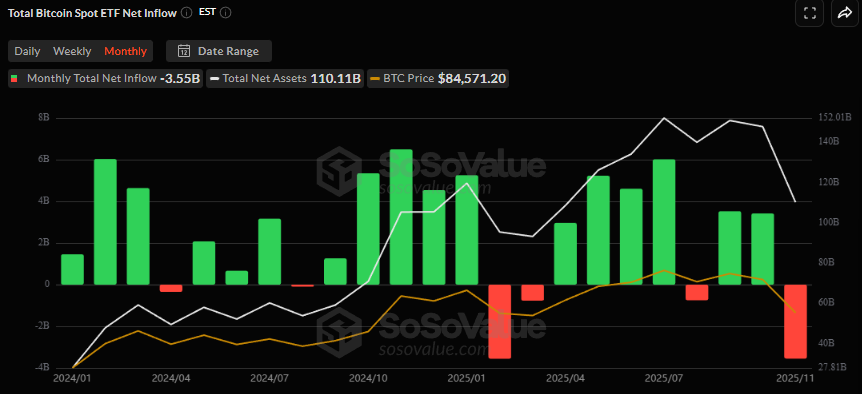Click the white Total Net Assets legend marker
The width and height of the screenshot is (862, 394).
point(214,79)
